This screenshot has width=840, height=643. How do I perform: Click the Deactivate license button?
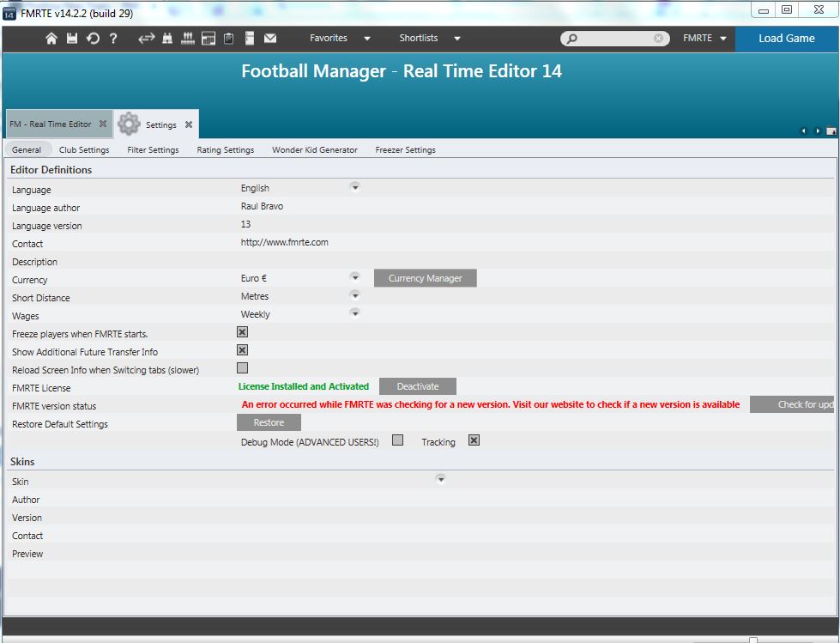(418, 386)
